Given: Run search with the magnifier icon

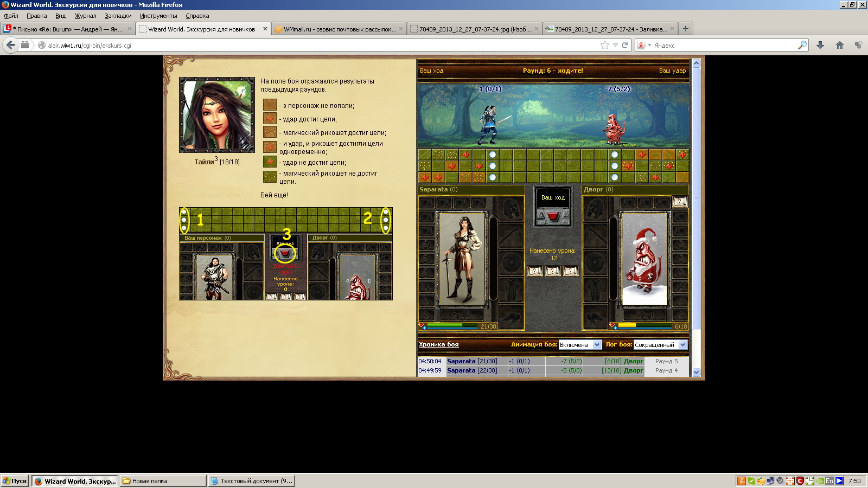Looking at the screenshot, I should [802, 45].
